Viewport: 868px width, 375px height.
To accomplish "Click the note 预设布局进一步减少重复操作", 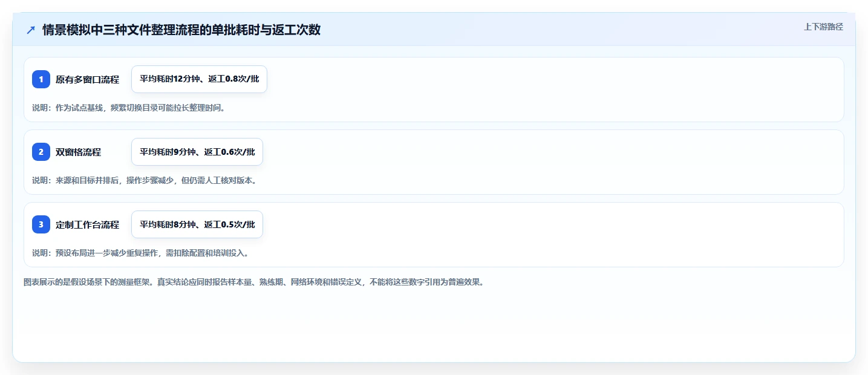I will click(x=107, y=253).
